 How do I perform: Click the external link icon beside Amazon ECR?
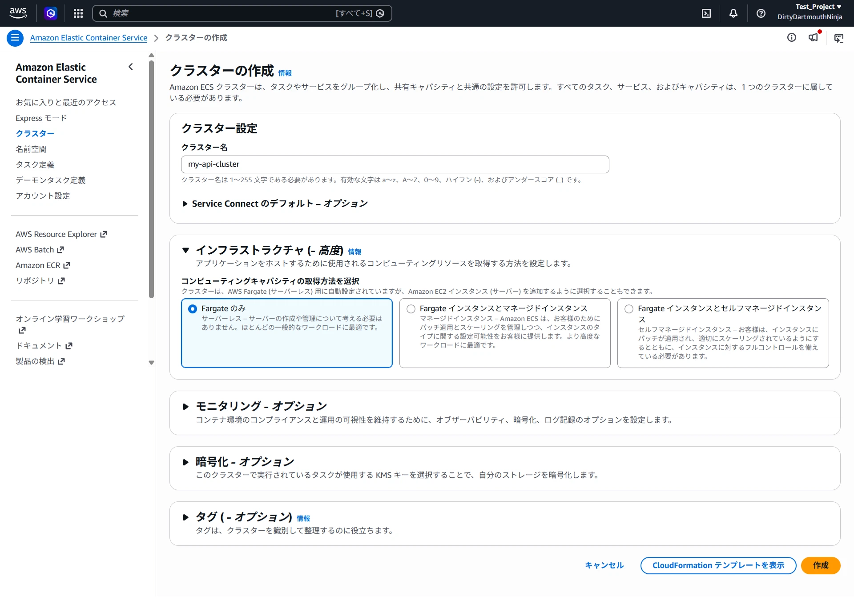click(67, 265)
